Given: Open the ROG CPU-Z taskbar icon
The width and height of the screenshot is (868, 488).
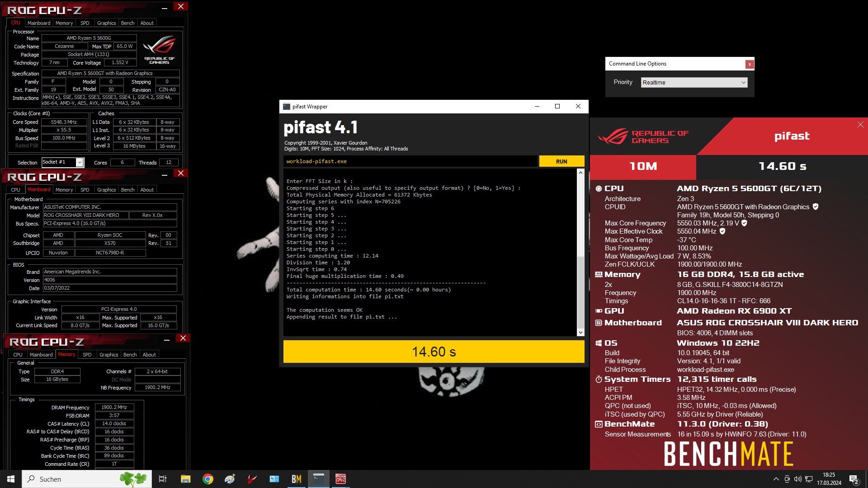Looking at the screenshot, I should coord(340,479).
